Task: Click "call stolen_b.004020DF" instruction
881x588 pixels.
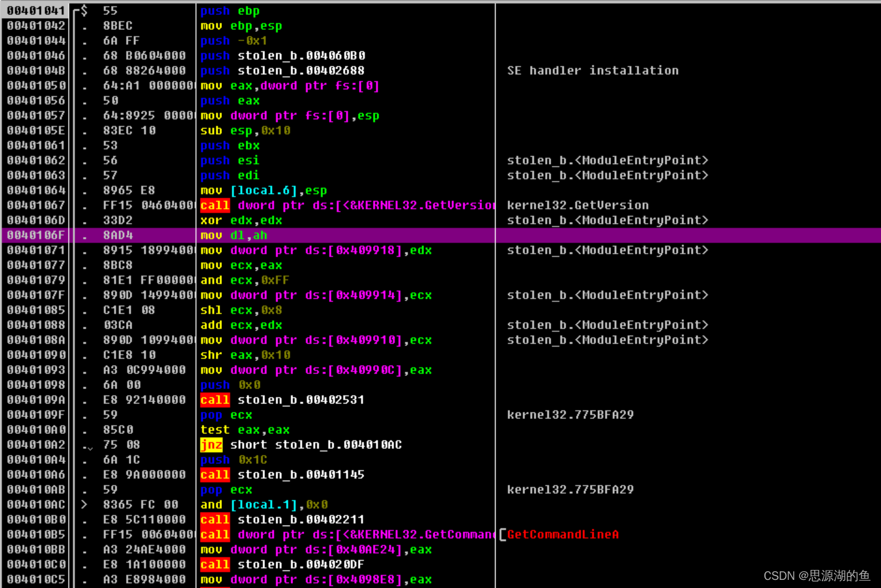Action: [x=282, y=564]
